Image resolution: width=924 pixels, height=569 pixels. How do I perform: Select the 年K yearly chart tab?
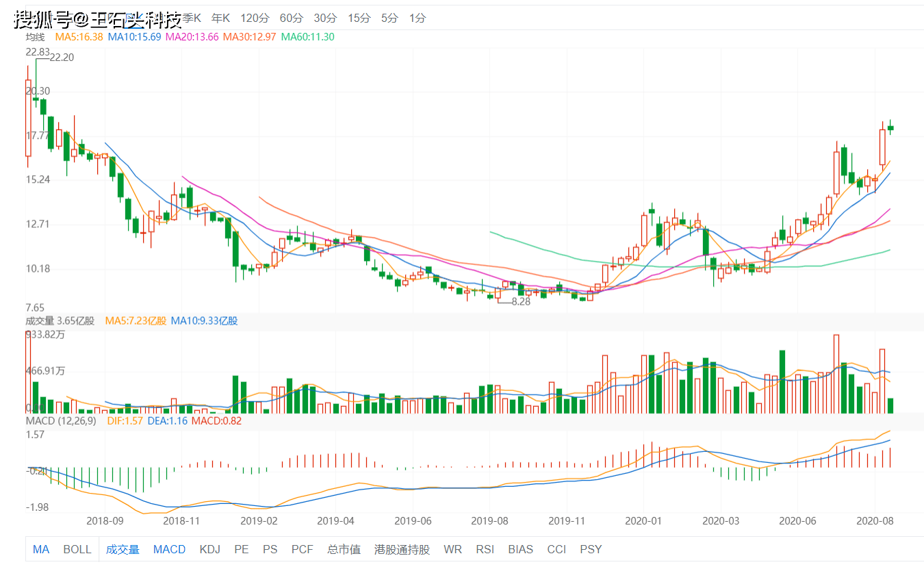point(220,18)
